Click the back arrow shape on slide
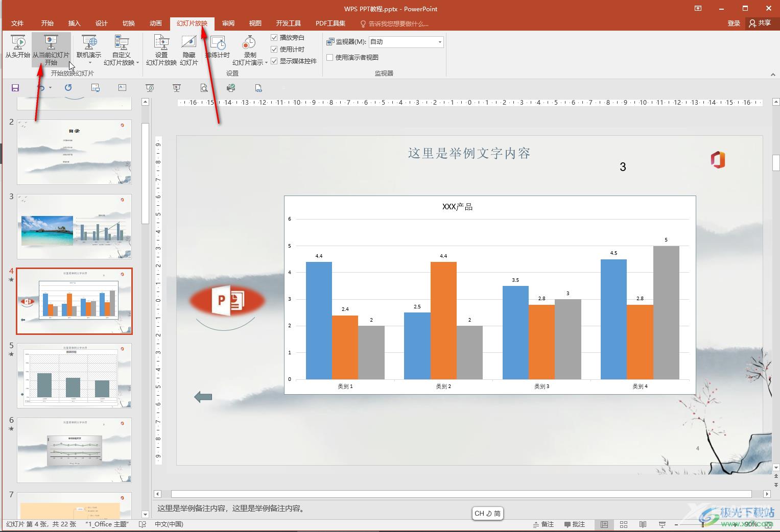The image size is (780, 532). [x=203, y=397]
